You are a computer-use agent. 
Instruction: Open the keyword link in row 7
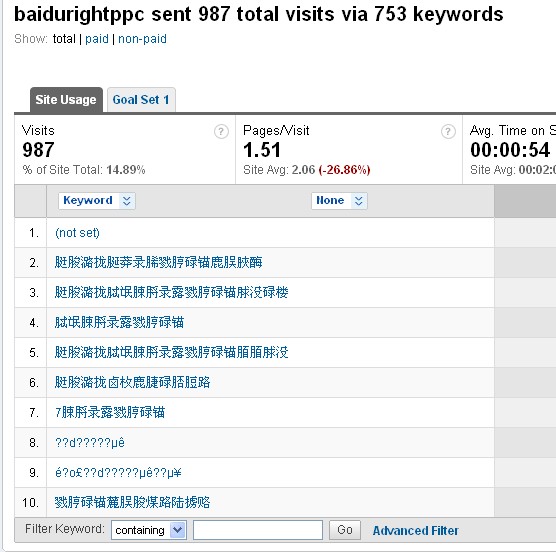110,413
